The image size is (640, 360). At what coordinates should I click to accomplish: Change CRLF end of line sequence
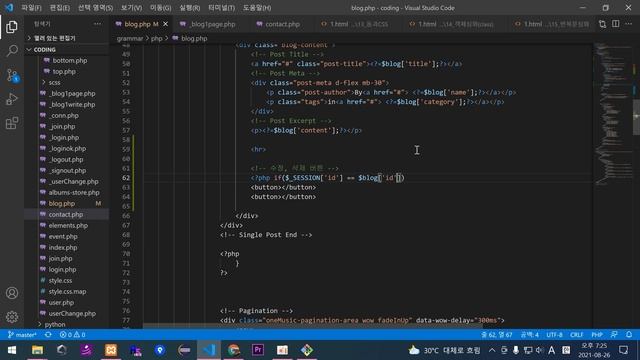[576, 335]
